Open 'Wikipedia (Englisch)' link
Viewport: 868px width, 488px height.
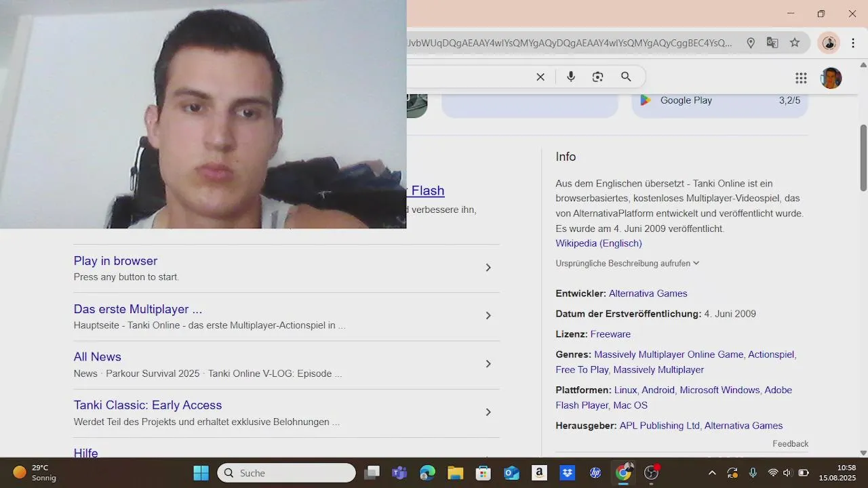tap(599, 243)
